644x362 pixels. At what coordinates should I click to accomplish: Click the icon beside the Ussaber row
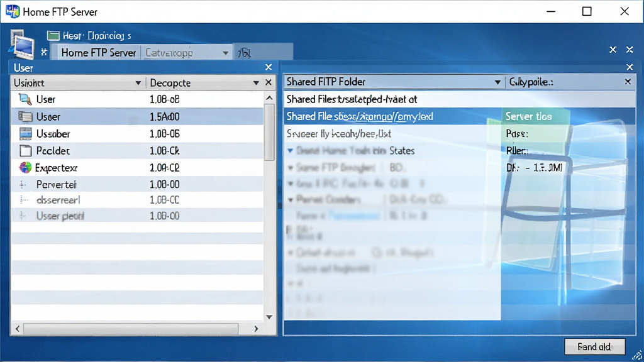(x=25, y=133)
